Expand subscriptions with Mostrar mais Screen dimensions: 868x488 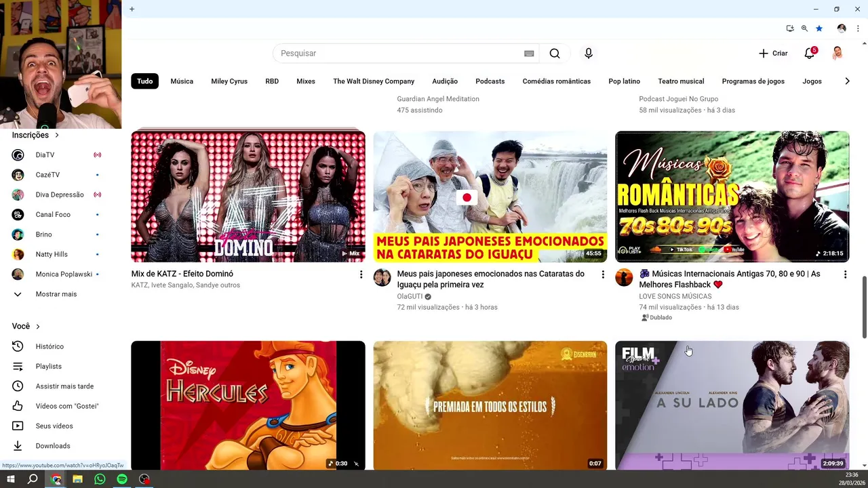point(56,294)
